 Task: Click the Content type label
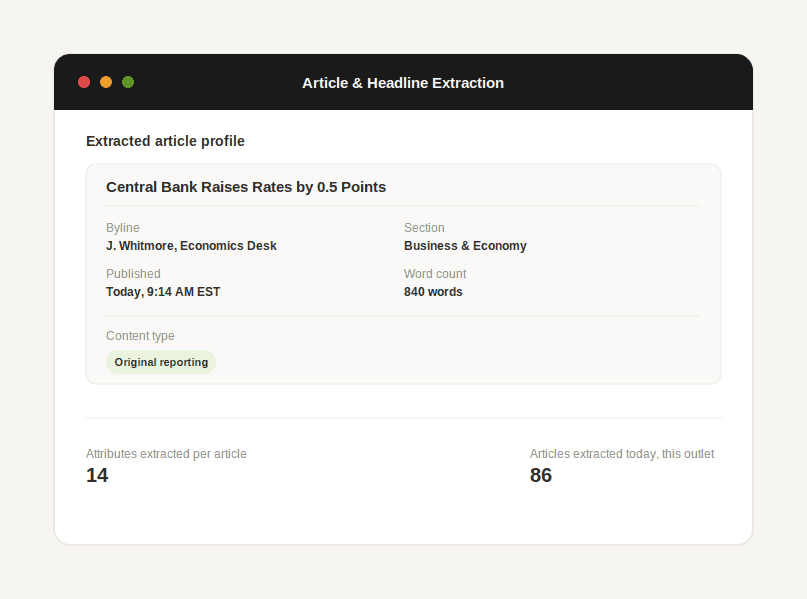point(140,336)
